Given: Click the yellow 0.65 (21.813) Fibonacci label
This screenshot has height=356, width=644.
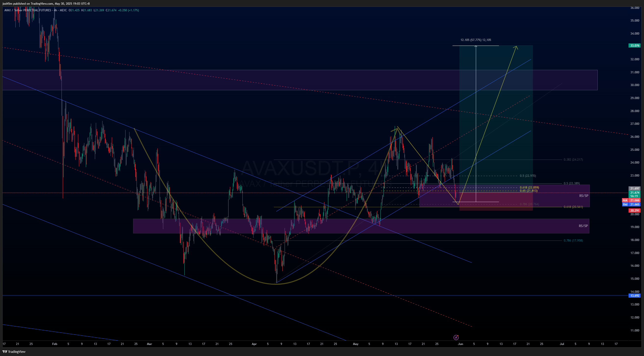Looking at the screenshot, I should tap(529, 191).
